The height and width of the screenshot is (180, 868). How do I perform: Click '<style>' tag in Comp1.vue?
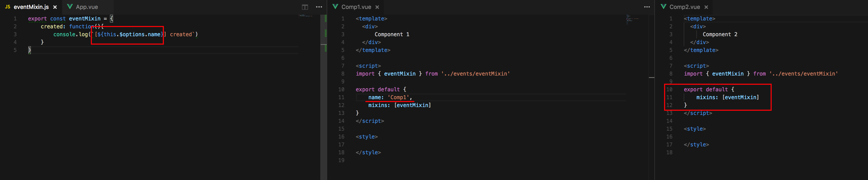coord(367,137)
